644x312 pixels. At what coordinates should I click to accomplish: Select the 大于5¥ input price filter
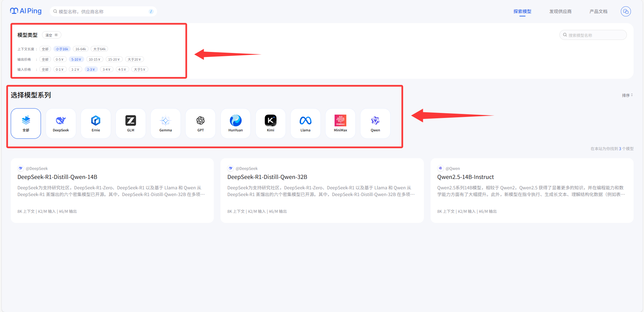(139, 69)
